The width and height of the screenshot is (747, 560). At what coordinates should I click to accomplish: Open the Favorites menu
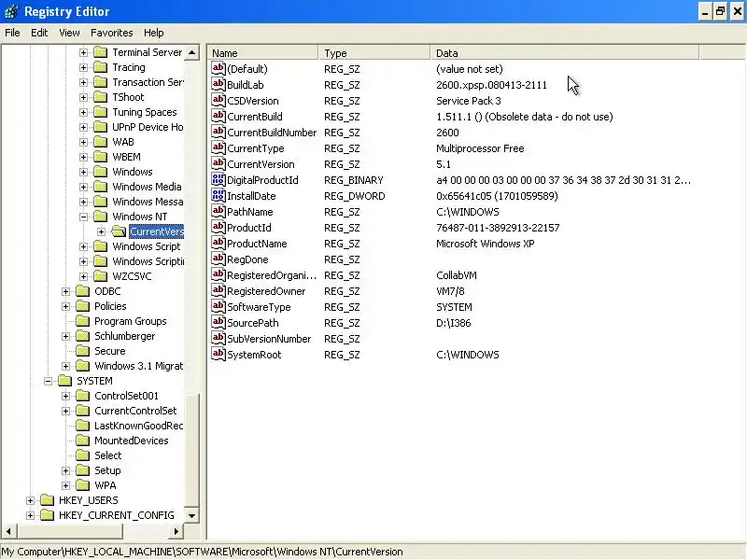pos(111,33)
